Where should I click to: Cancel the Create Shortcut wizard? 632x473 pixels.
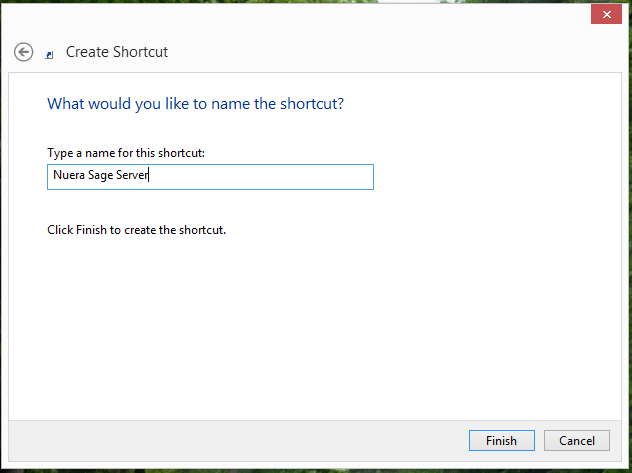point(577,440)
